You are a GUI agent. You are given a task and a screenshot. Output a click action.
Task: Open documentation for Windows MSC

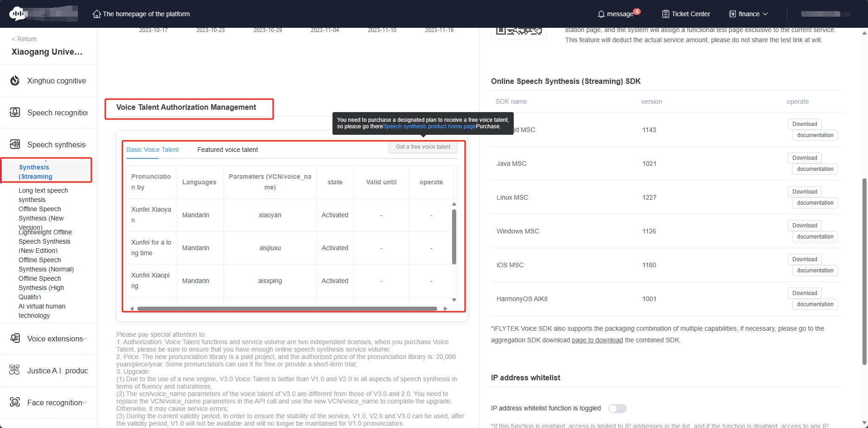[x=815, y=237]
